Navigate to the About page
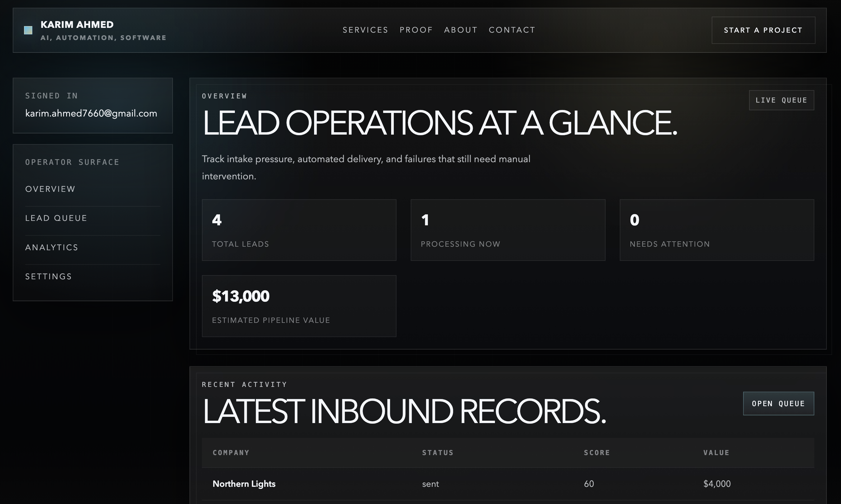This screenshot has width=841, height=504. pyautogui.click(x=461, y=30)
